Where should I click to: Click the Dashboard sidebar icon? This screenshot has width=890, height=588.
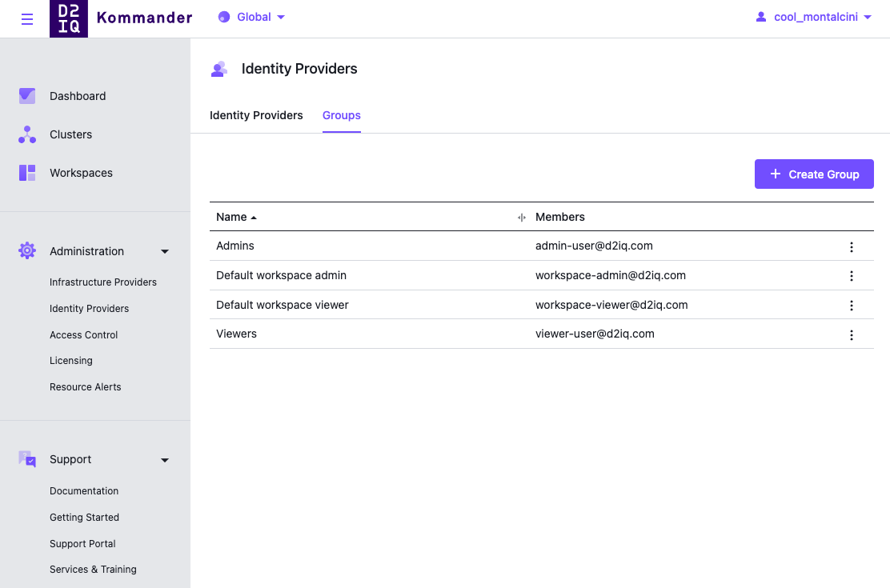[27, 96]
